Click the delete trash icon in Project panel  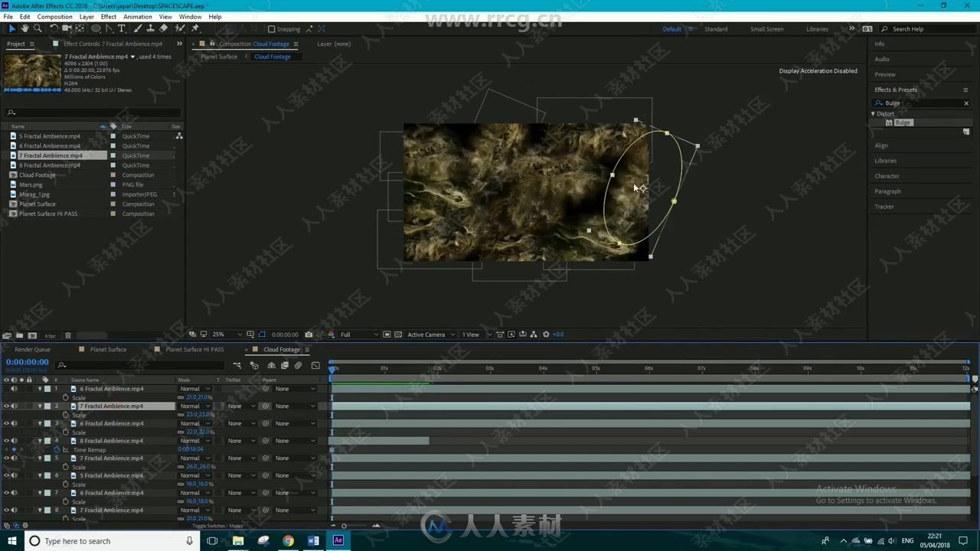tap(67, 335)
